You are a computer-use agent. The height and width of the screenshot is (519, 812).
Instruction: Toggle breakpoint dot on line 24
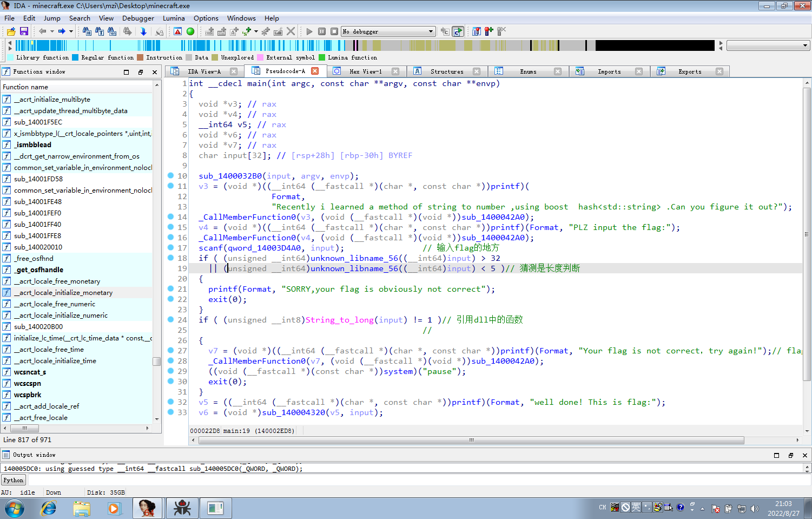click(170, 319)
